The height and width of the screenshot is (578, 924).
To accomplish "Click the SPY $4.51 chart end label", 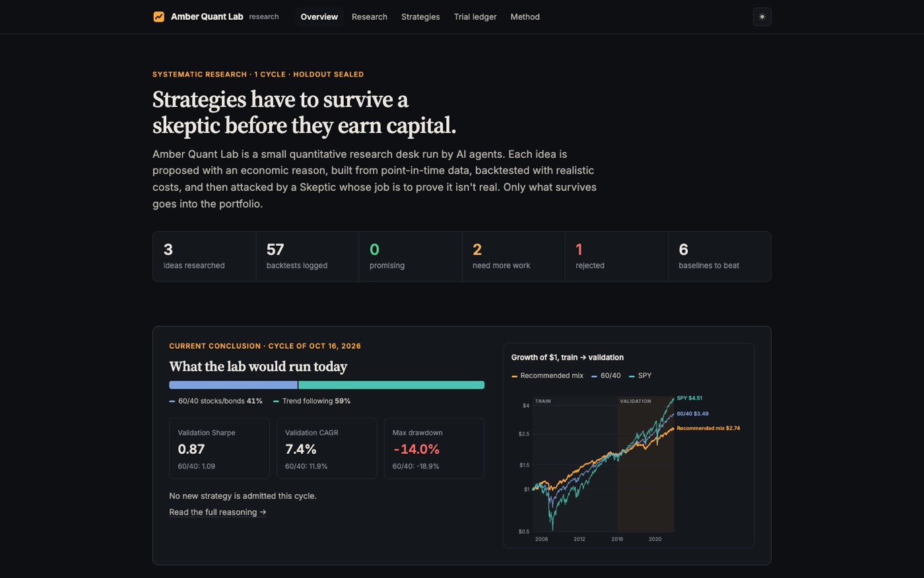I will [x=689, y=398].
